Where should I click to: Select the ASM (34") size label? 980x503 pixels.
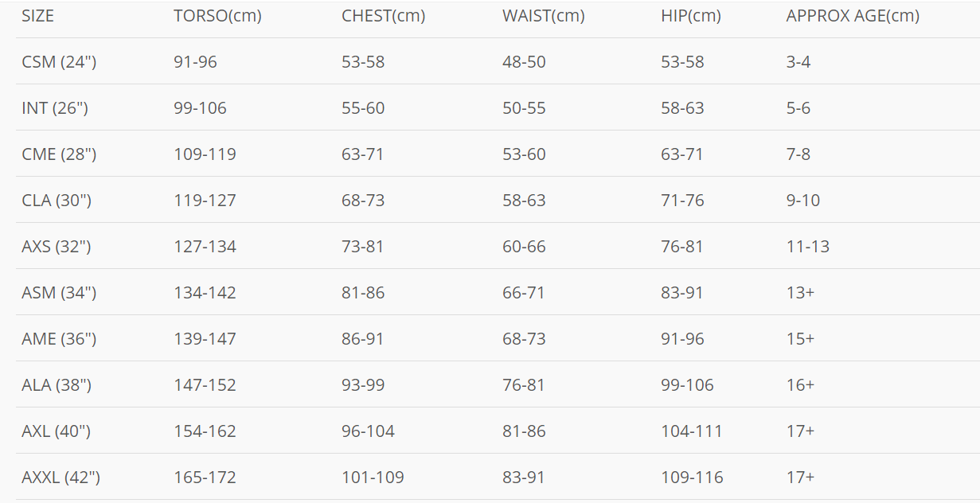pyautogui.click(x=59, y=293)
